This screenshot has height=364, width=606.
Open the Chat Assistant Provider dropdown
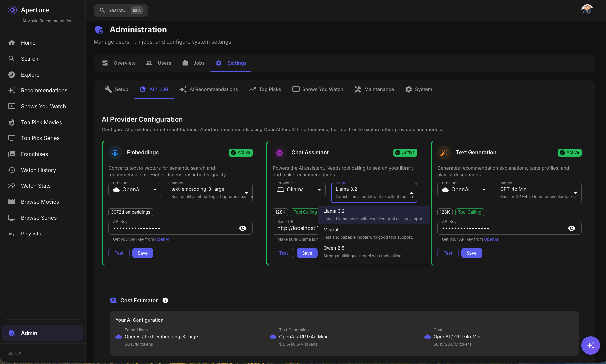[299, 190]
